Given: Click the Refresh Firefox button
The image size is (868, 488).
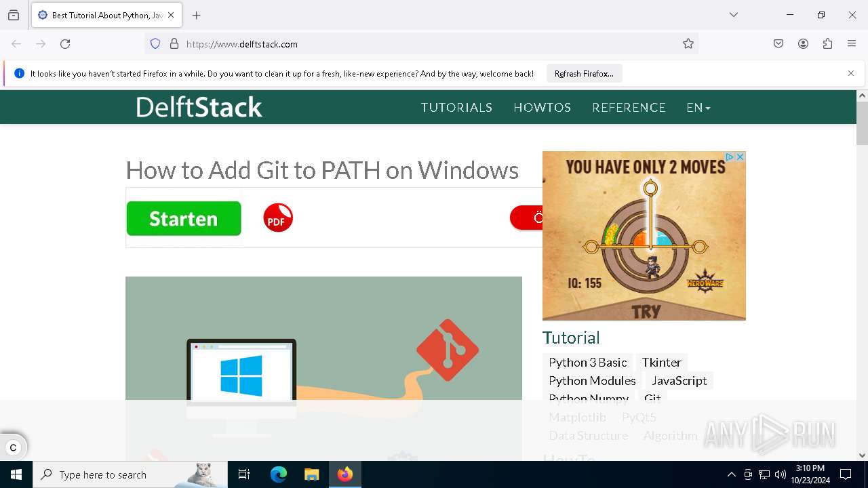Looking at the screenshot, I should coord(584,73).
